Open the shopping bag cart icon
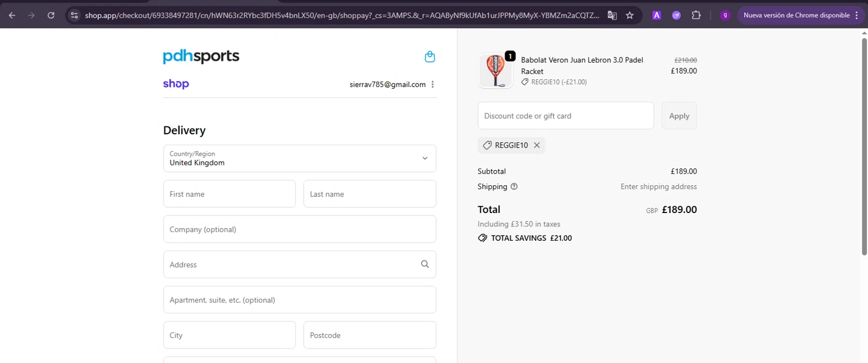 429,57
